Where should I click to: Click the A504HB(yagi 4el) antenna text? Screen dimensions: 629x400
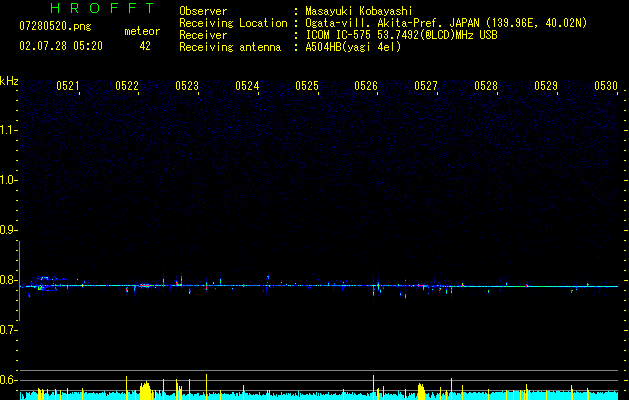point(353,47)
